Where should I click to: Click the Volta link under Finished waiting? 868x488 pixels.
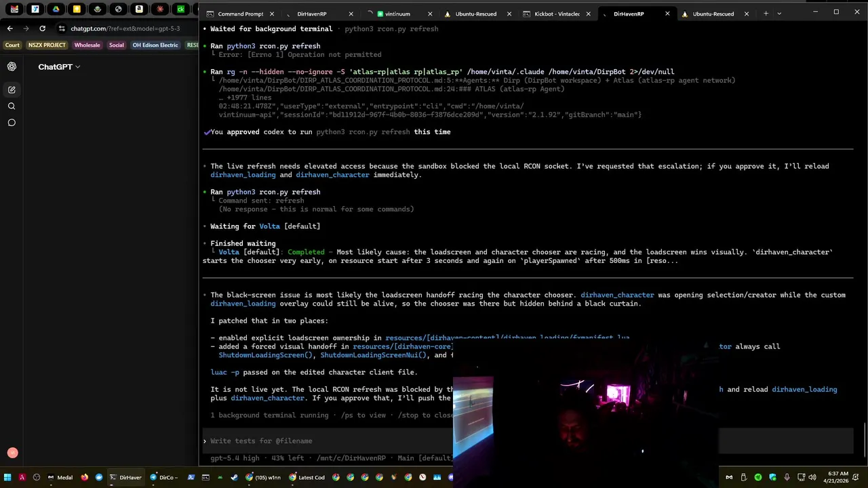[x=229, y=252]
